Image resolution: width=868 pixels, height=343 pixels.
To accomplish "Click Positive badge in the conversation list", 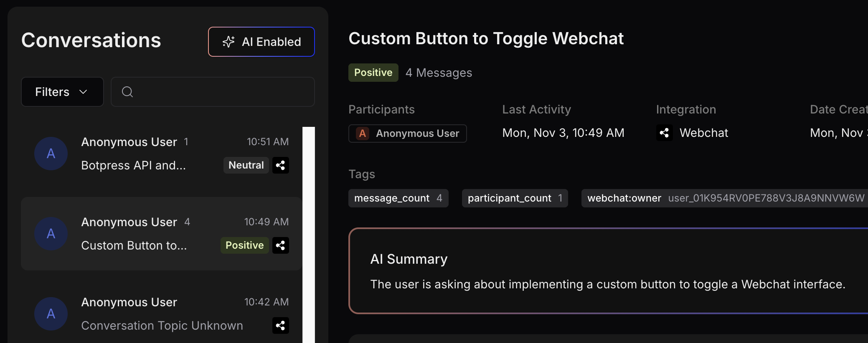I will 244,245.
